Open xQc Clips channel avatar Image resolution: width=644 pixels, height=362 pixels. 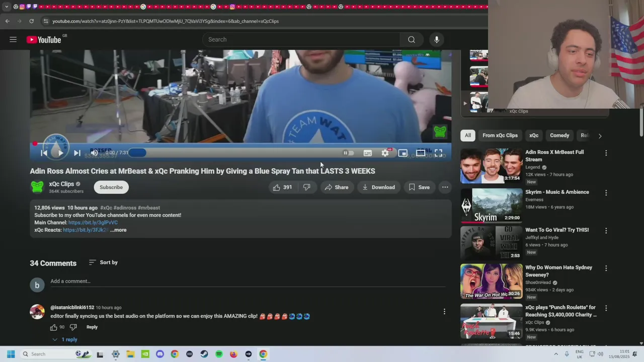[37, 187]
